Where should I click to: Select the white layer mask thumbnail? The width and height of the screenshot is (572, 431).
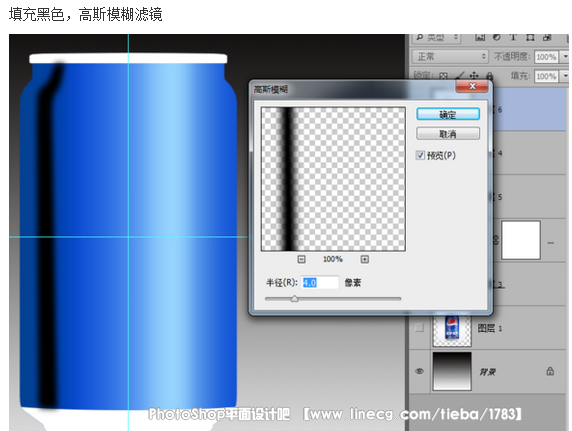pos(521,240)
